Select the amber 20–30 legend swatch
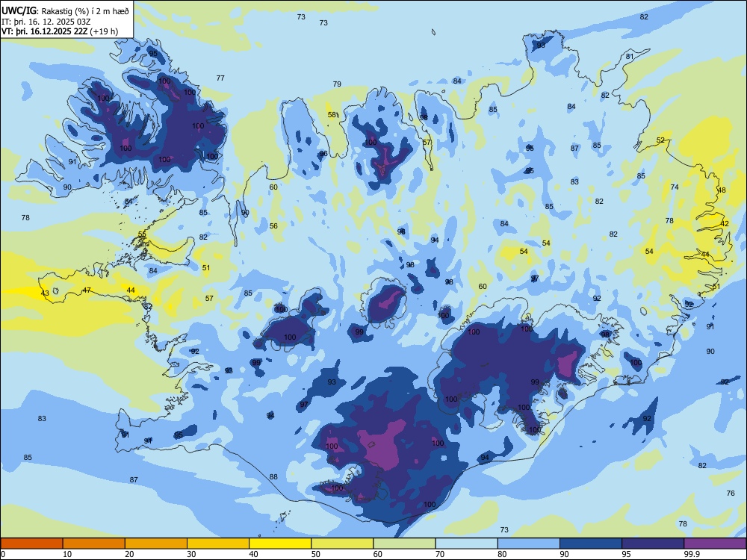 click(156, 544)
